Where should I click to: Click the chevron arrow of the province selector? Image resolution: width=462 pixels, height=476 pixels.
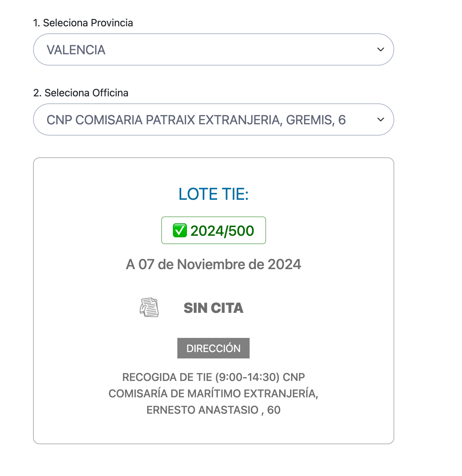coord(381,49)
